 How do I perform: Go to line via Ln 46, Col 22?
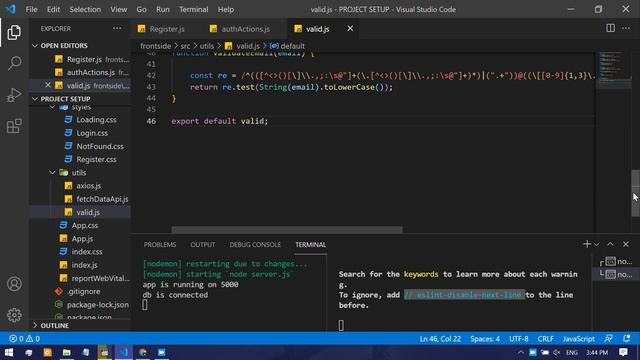click(x=440, y=338)
